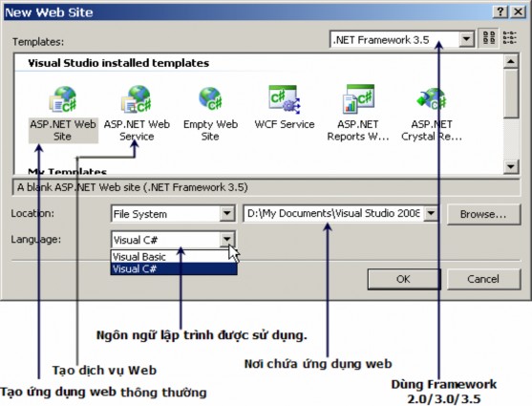Close the New Web Site dialog
The image size is (532, 406).
click(518, 11)
